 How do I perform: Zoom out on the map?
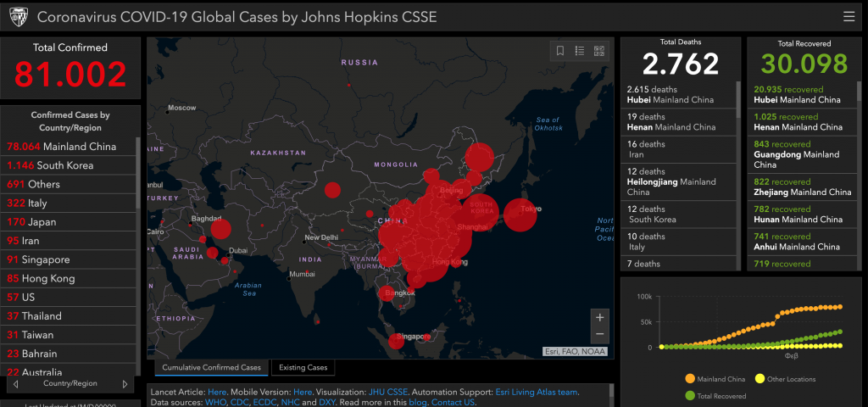(x=600, y=334)
